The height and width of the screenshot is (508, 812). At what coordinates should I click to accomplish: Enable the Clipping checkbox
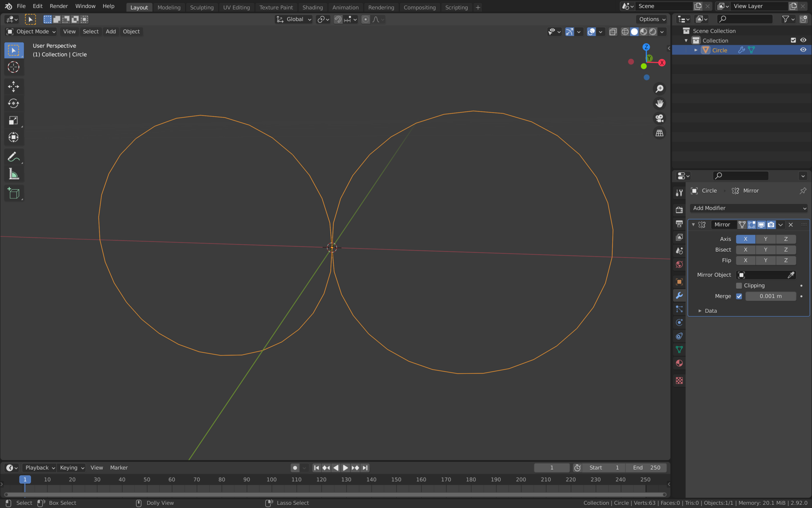pos(739,286)
